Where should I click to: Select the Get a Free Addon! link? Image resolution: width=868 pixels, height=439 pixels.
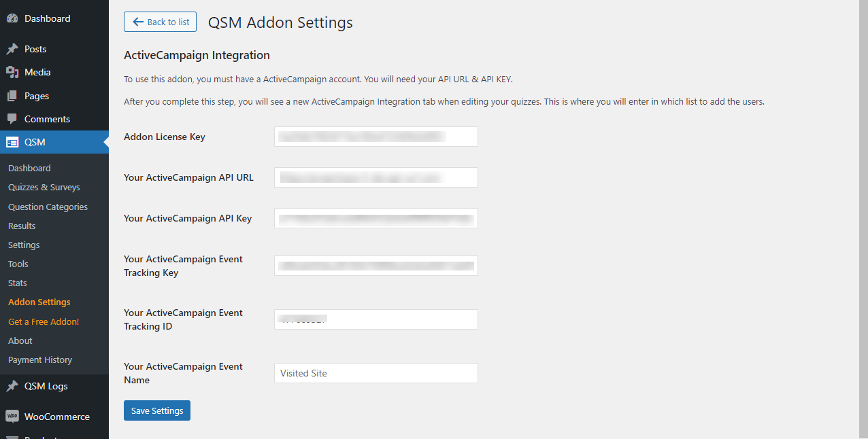click(x=44, y=321)
